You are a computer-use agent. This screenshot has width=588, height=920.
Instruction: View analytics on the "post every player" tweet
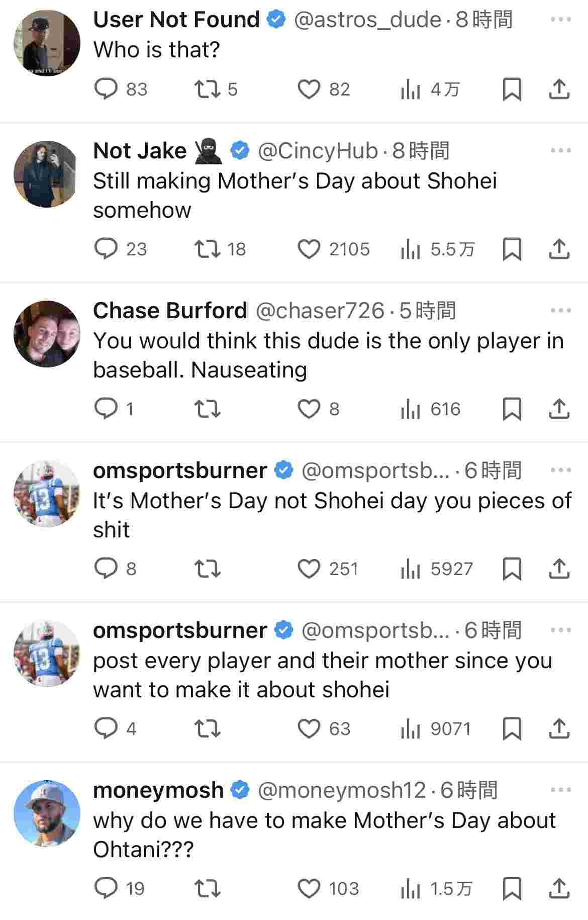[x=411, y=729]
